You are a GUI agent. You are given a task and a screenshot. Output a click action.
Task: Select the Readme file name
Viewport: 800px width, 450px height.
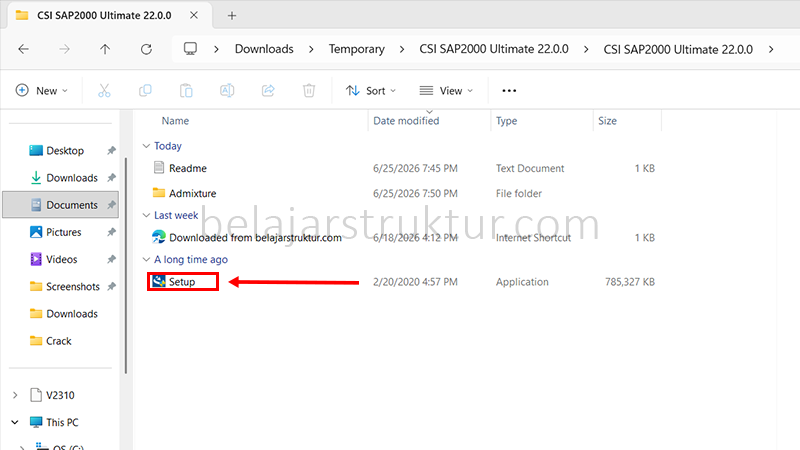click(x=188, y=168)
